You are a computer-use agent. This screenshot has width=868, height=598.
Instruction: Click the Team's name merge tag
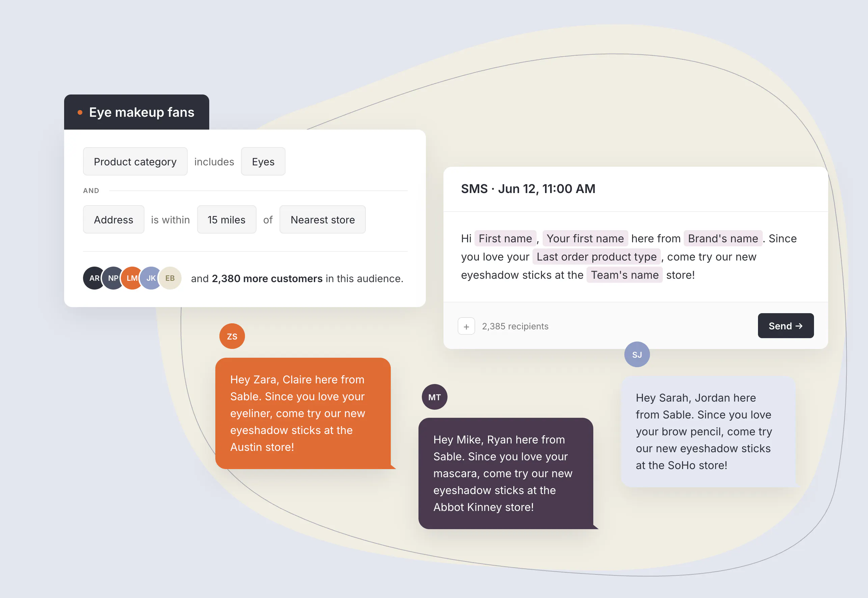click(624, 275)
